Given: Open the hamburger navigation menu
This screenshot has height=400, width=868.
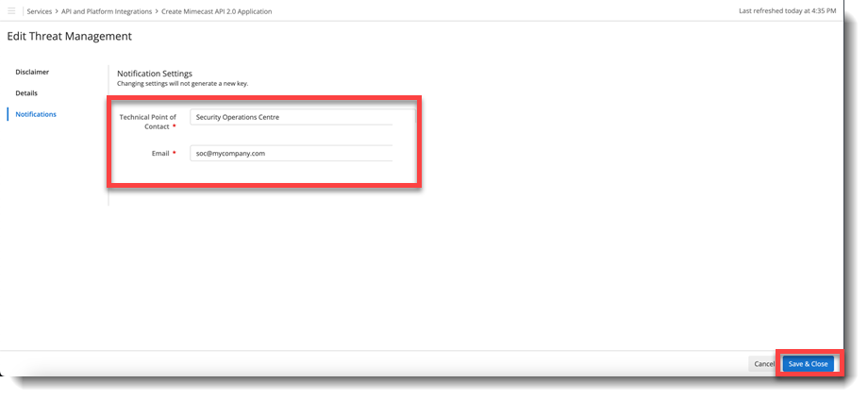Looking at the screenshot, I should click(11, 11).
